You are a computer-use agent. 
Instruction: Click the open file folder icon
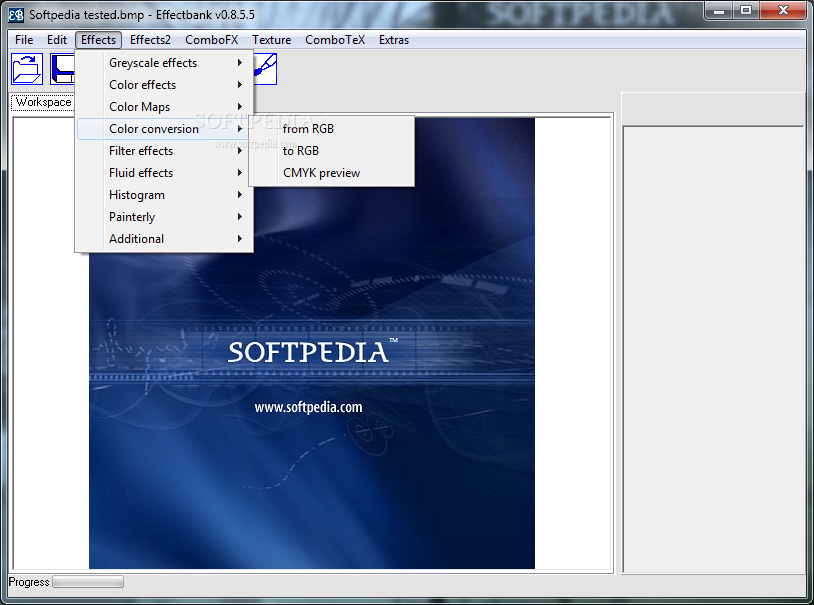pos(27,69)
